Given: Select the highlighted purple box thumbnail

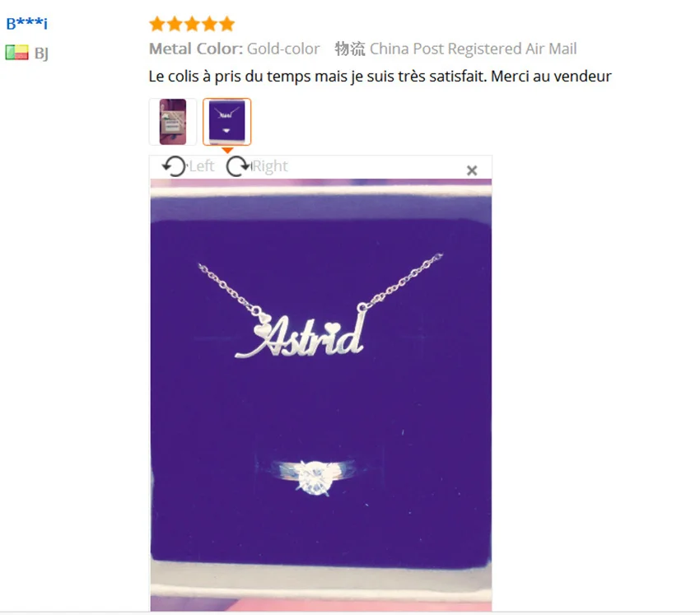Looking at the screenshot, I should (x=226, y=122).
